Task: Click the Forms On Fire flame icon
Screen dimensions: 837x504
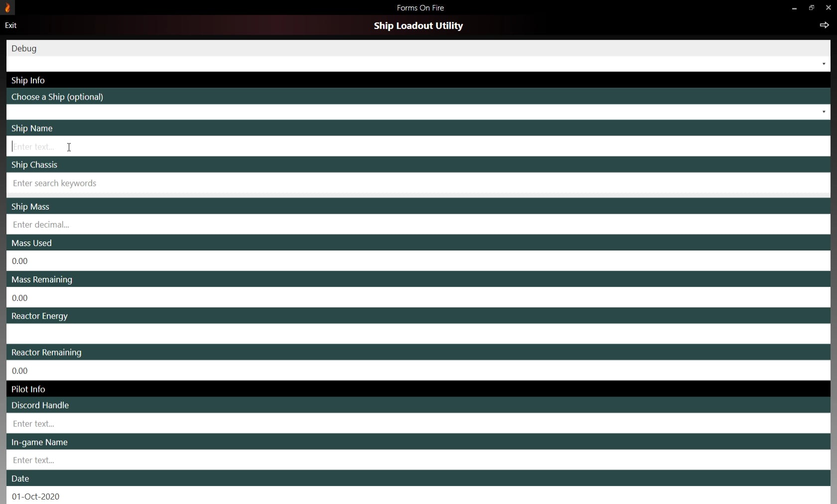Action: click(x=7, y=7)
